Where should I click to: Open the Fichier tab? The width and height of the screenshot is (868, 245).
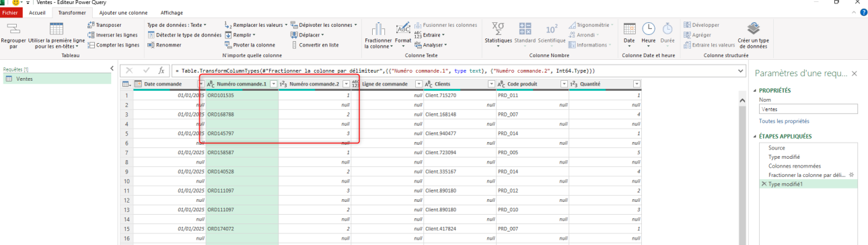11,12
